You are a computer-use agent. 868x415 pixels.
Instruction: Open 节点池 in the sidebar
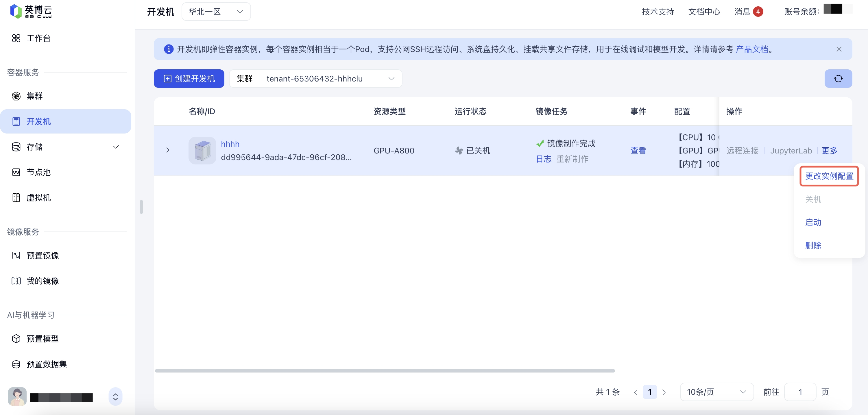click(38, 172)
